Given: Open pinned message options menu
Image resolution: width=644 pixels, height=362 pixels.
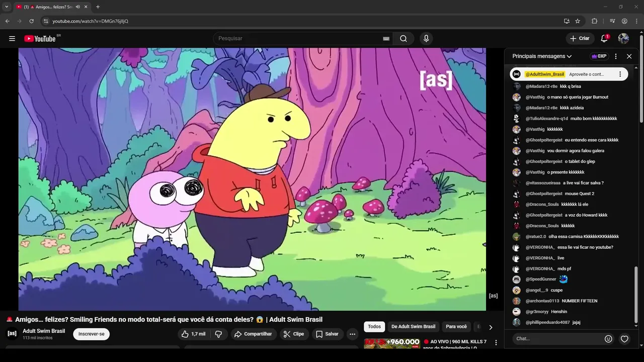Looking at the screenshot, I should [620, 74].
